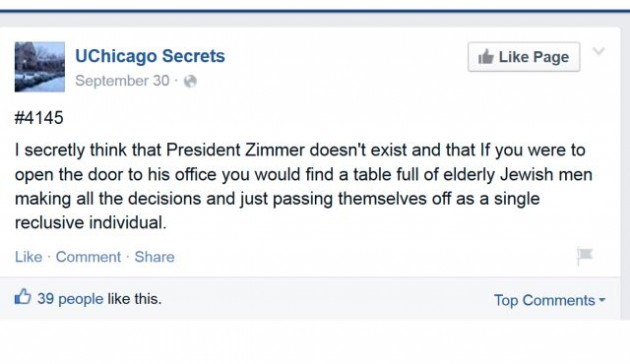The image size is (630, 364).
Task: Click the #4145 post number text
Action: 39,118
